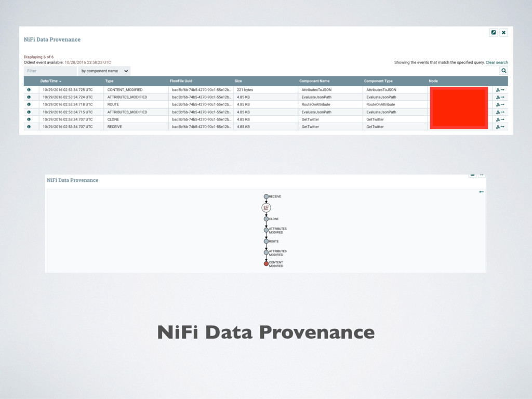Select the ROUTE node in lineage graph
Image resolution: width=532 pixels, height=399 pixels.
pyautogui.click(x=267, y=241)
